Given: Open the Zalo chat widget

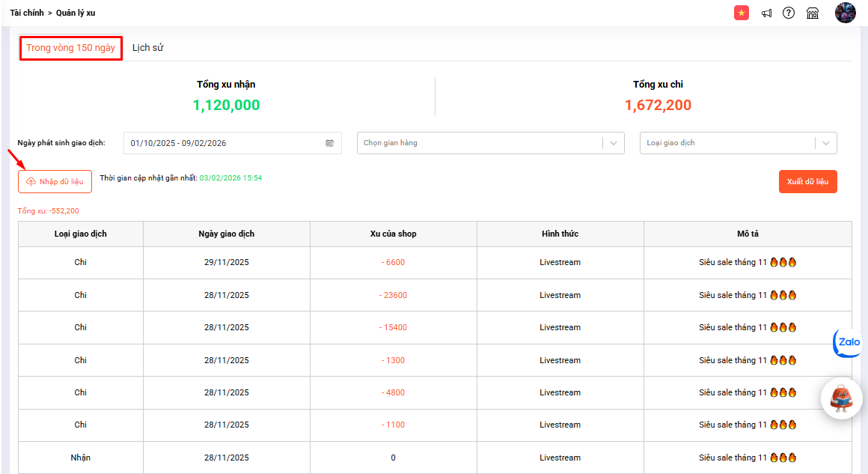Looking at the screenshot, I should click(x=848, y=342).
